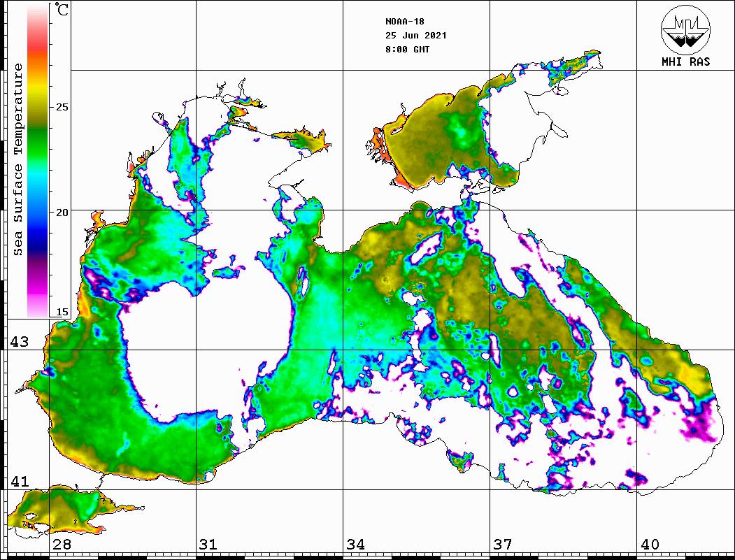Click the "MHI RAS" label text
The height and width of the screenshot is (560, 735).
(x=685, y=62)
